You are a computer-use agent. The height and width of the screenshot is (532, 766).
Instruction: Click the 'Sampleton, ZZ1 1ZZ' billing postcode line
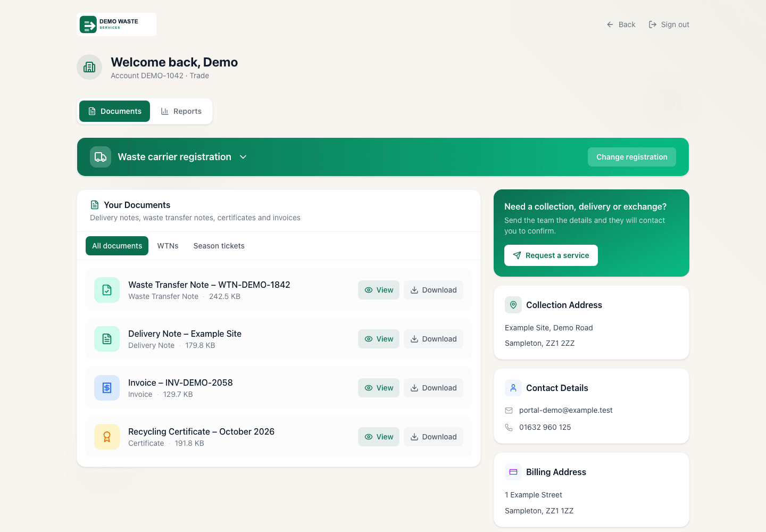[x=539, y=511]
